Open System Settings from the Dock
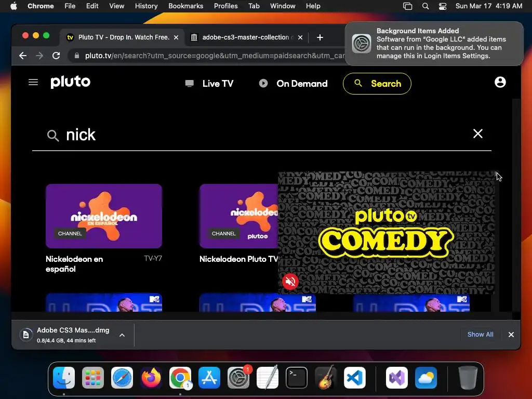This screenshot has height=399, width=532. click(238, 378)
